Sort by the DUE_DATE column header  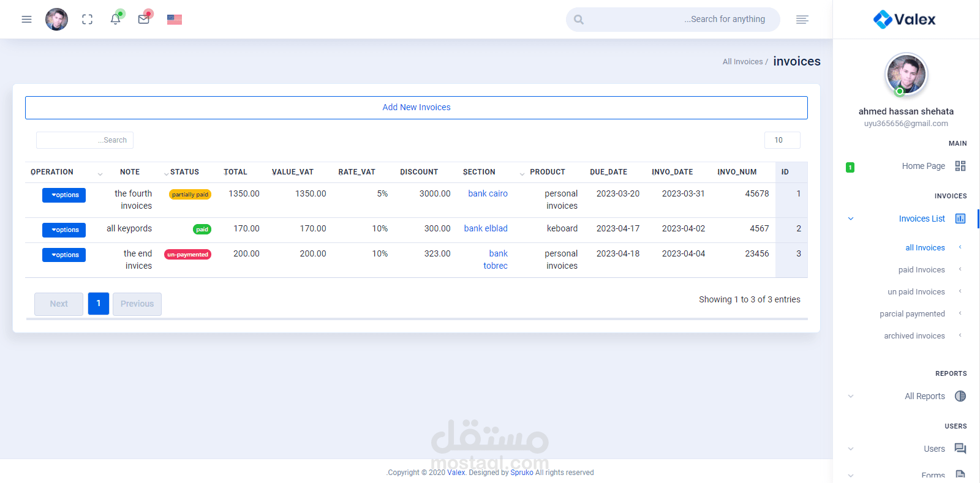[608, 172]
